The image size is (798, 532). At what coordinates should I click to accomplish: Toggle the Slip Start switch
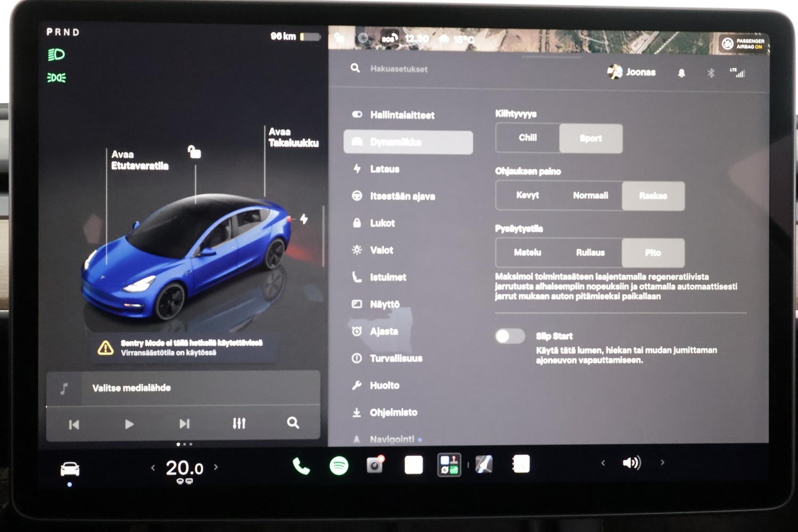[x=510, y=336]
